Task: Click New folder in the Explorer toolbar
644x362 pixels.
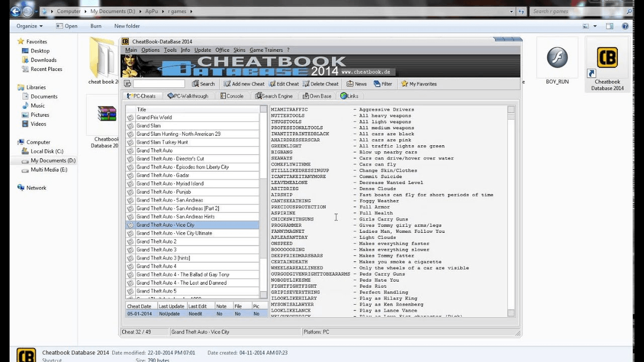Action: [x=127, y=25]
